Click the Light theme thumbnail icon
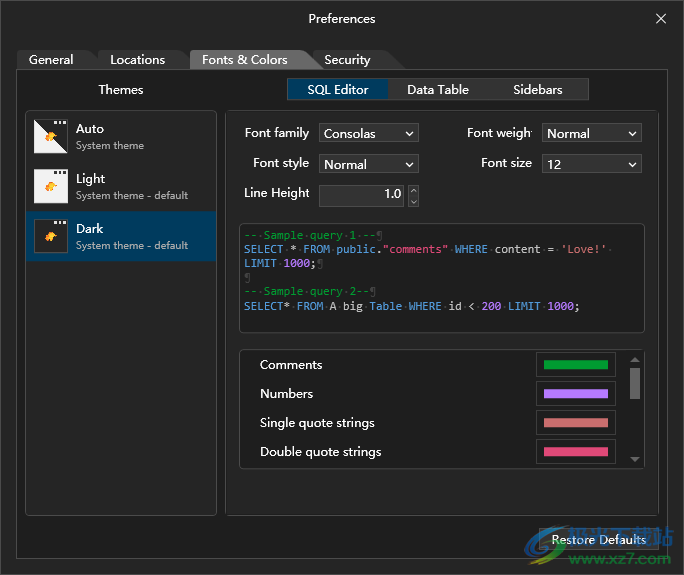The image size is (684, 575). click(51, 186)
